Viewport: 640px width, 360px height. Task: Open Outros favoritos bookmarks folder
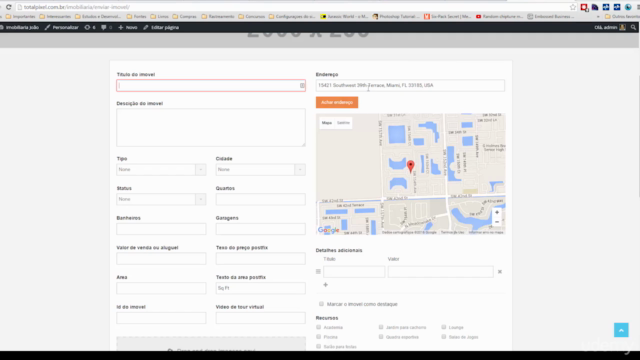(622, 16)
